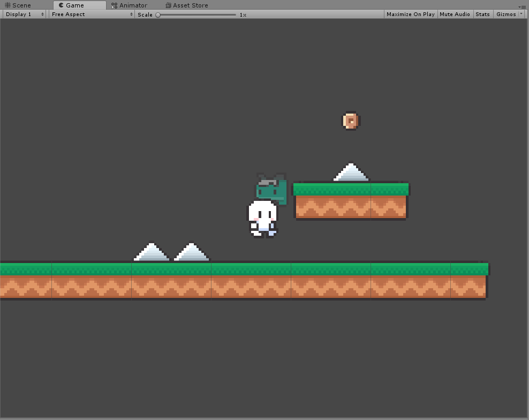Open the Free Aspect dropdown
Screen dimensions: 529x420
click(92, 14)
